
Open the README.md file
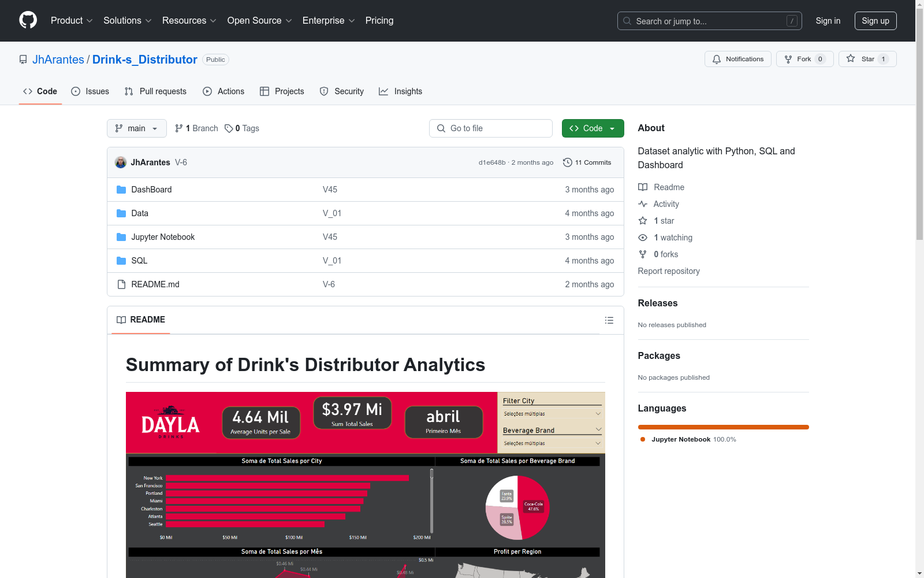coord(155,284)
